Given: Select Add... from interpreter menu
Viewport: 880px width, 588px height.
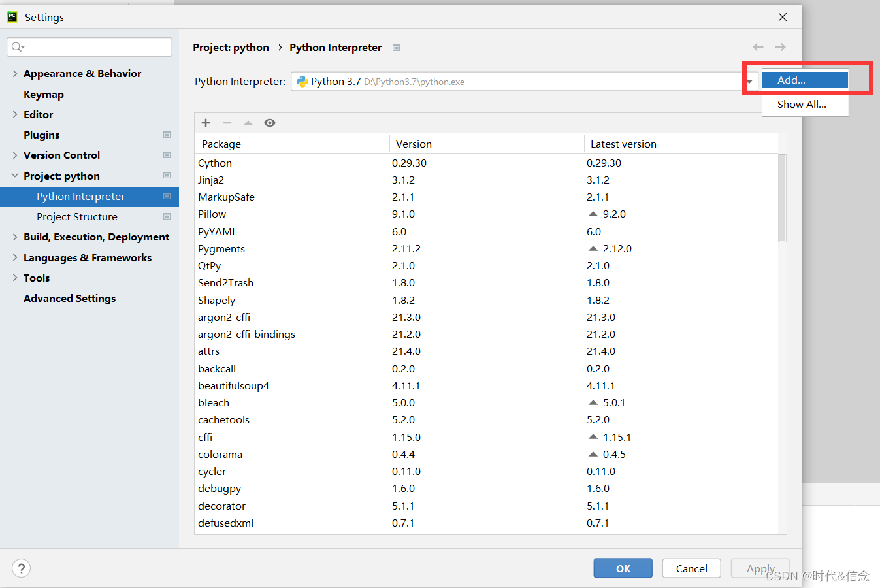Looking at the screenshot, I should coord(805,80).
